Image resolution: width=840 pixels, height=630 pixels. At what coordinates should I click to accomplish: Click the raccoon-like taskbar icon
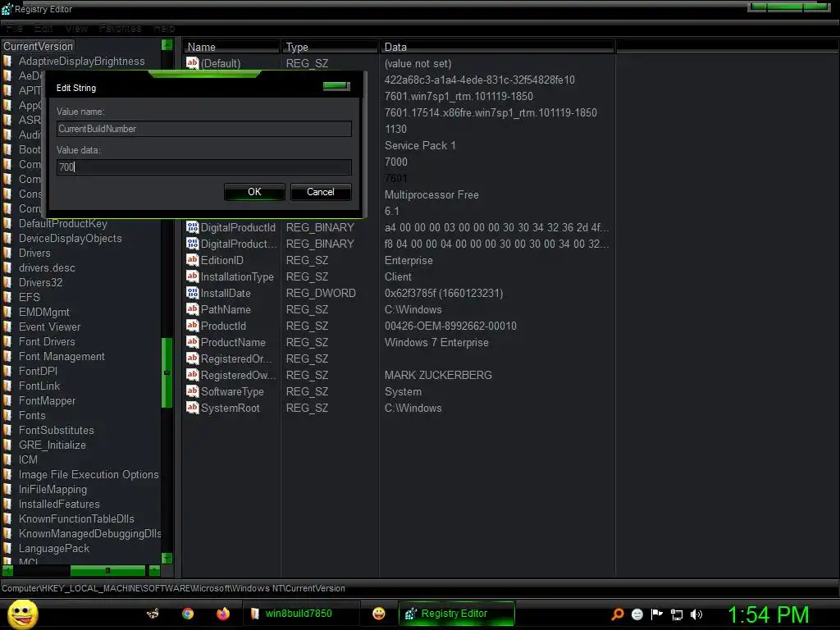click(153, 614)
